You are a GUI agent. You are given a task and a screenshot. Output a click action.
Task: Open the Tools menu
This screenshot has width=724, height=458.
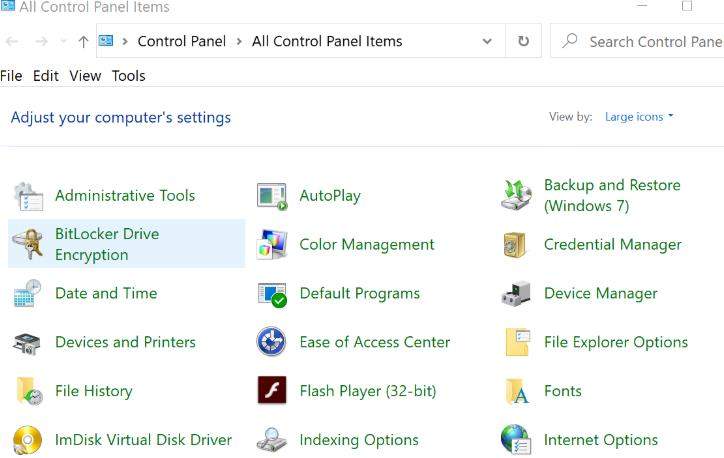coord(128,76)
